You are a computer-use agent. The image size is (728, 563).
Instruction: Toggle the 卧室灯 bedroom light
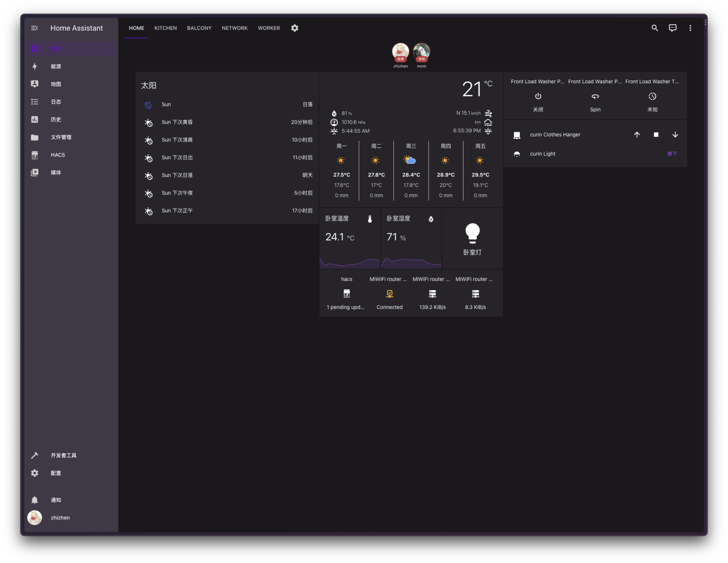coord(472,233)
